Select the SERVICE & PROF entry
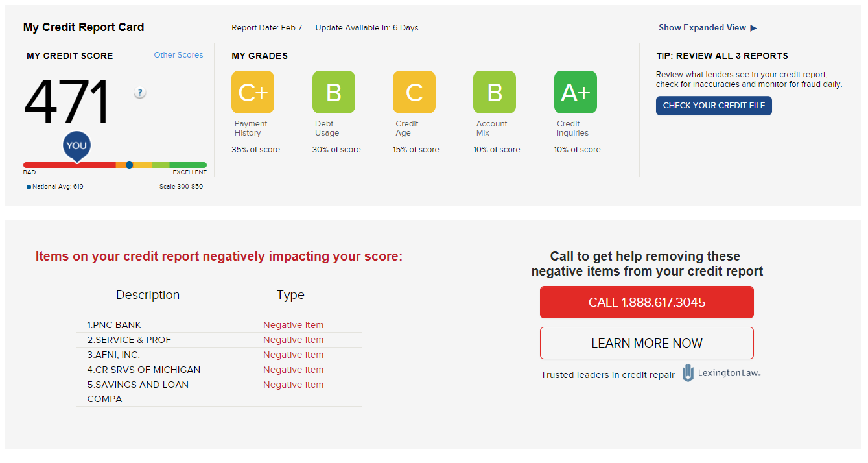 click(129, 340)
